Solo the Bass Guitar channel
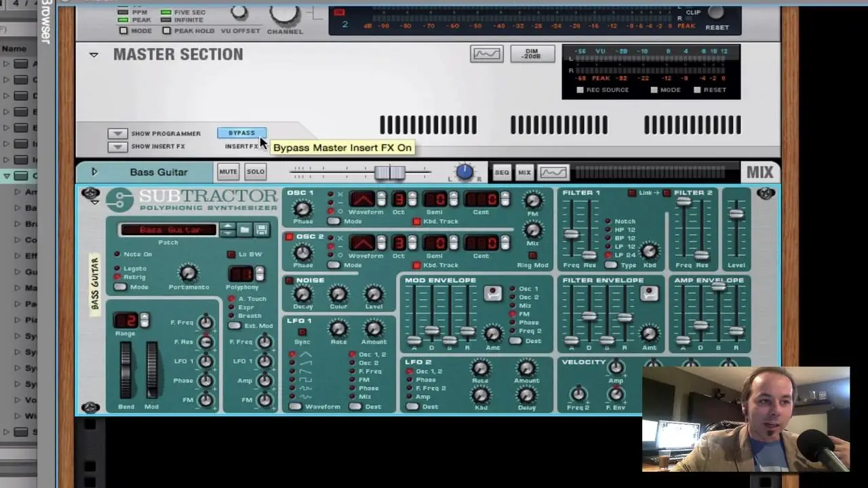The width and height of the screenshot is (868, 488). [256, 171]
